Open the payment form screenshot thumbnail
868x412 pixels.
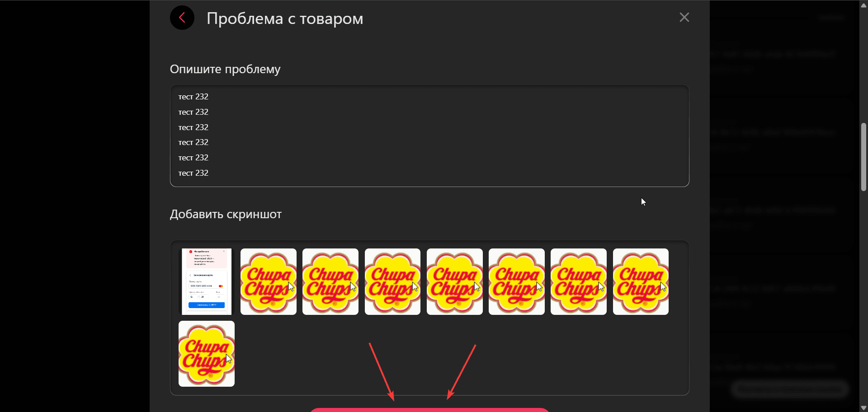pos(207,281)
